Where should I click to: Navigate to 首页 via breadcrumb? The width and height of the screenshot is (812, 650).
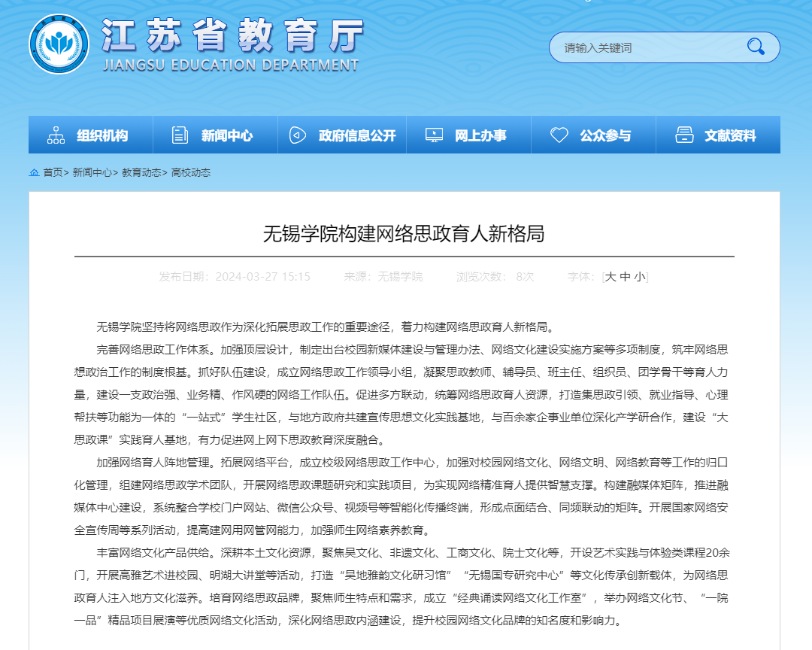click(x=53, y=173)
